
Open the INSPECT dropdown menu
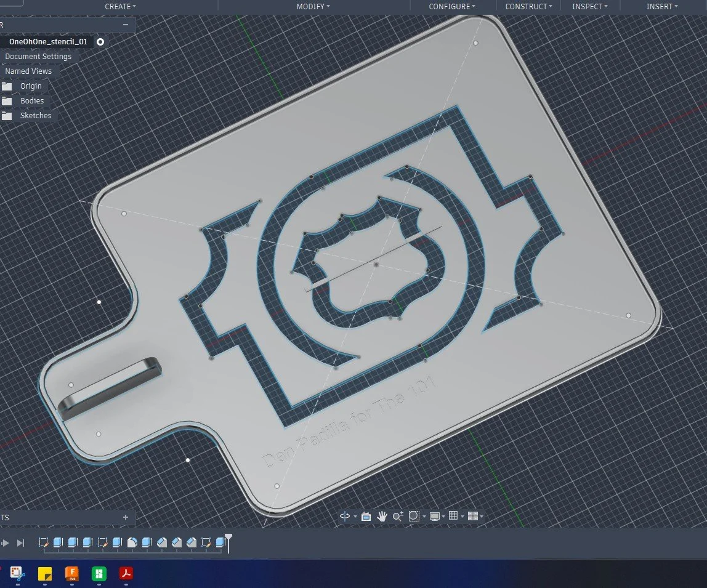tap(590, 6)
